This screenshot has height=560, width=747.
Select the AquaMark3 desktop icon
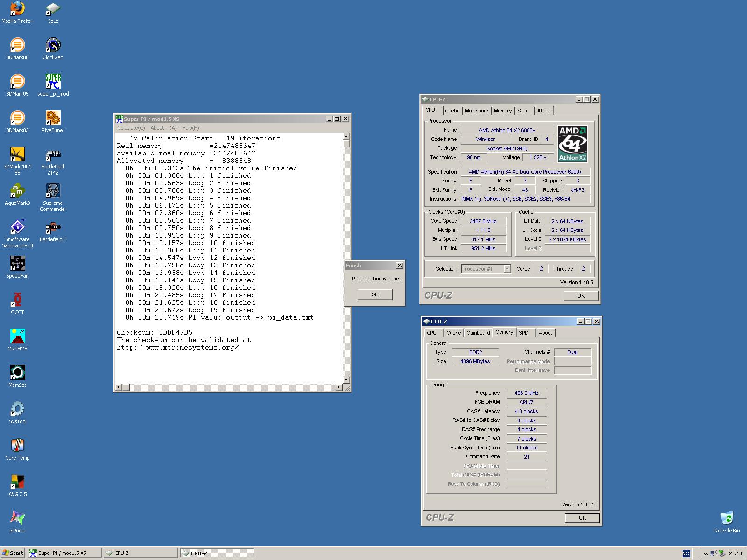tap(17, 195)
